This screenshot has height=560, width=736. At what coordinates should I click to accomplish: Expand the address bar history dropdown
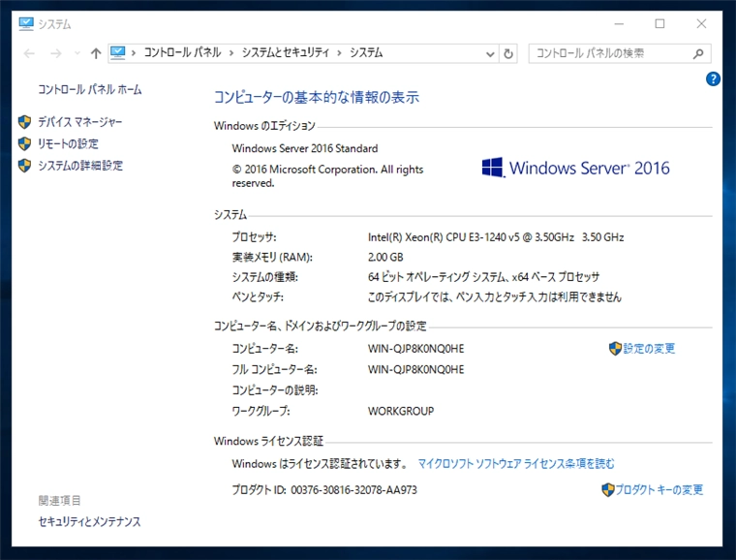pyautogui.click(x=490, y=54)
